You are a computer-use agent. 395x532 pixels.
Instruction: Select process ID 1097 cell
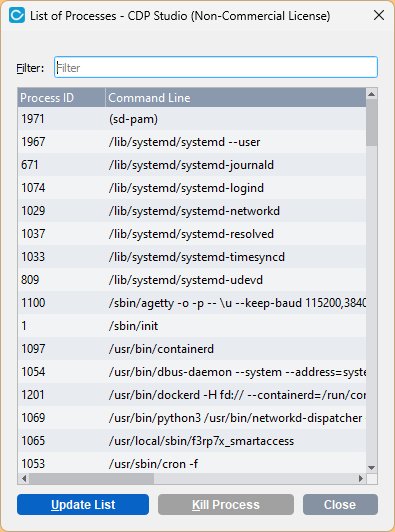pyautogui.click(x=62, y=349)
